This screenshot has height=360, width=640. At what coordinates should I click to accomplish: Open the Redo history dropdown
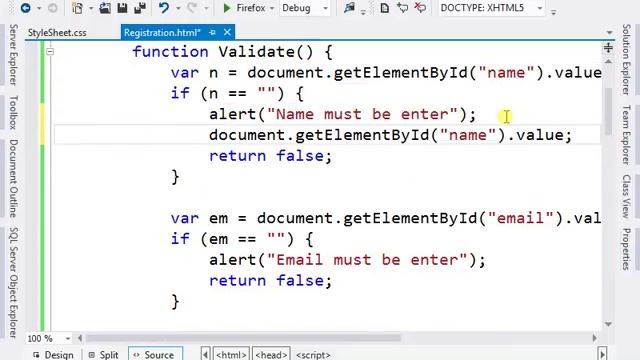tap(206, 8)
